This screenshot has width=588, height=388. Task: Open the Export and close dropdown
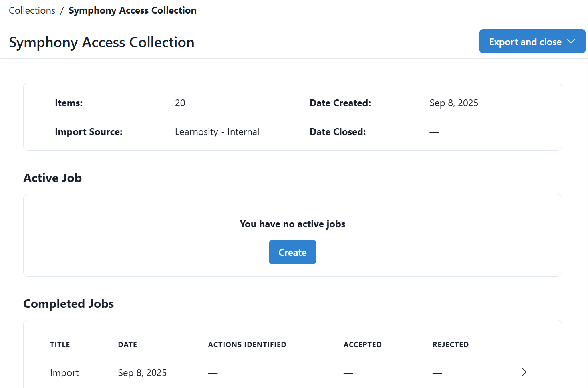(x=532, y=41)
